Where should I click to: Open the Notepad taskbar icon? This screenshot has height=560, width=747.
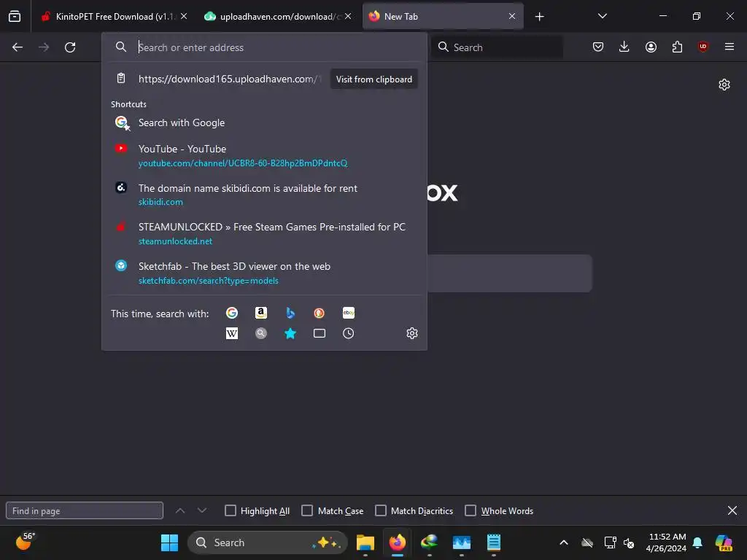(x=494, y=542)
